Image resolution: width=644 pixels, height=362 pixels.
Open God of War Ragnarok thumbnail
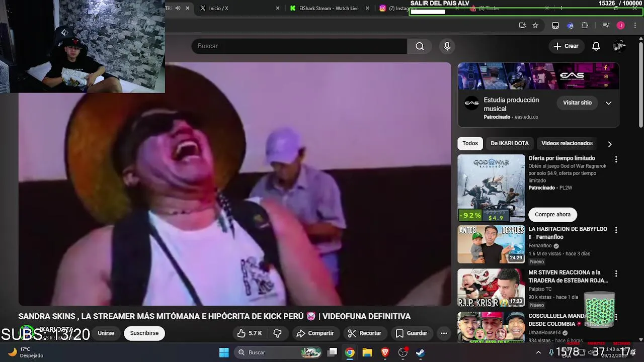492,188
